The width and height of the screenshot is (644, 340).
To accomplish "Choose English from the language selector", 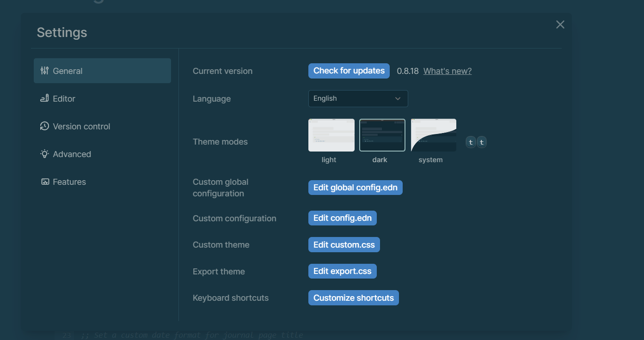I will tap(358, 98).
